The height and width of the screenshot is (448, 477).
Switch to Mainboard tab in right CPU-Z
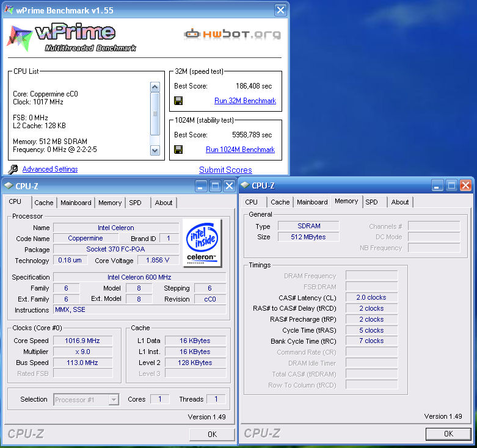click(312, 202)
